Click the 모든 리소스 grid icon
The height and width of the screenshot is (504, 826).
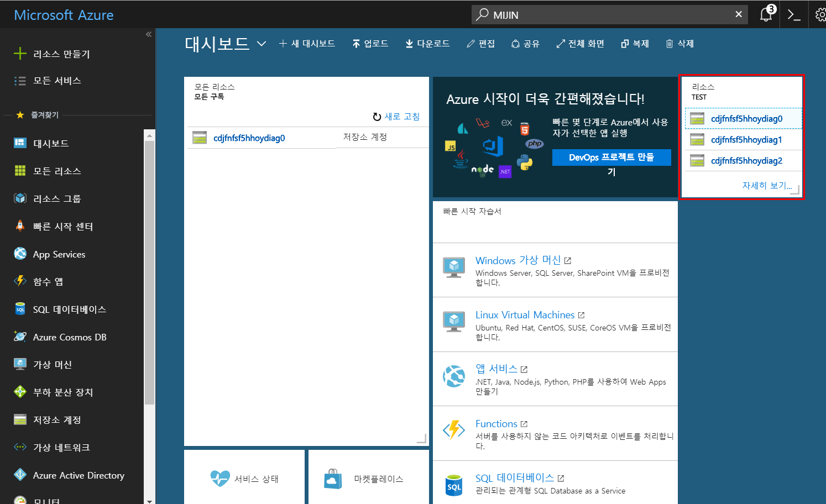click(20, 171)
